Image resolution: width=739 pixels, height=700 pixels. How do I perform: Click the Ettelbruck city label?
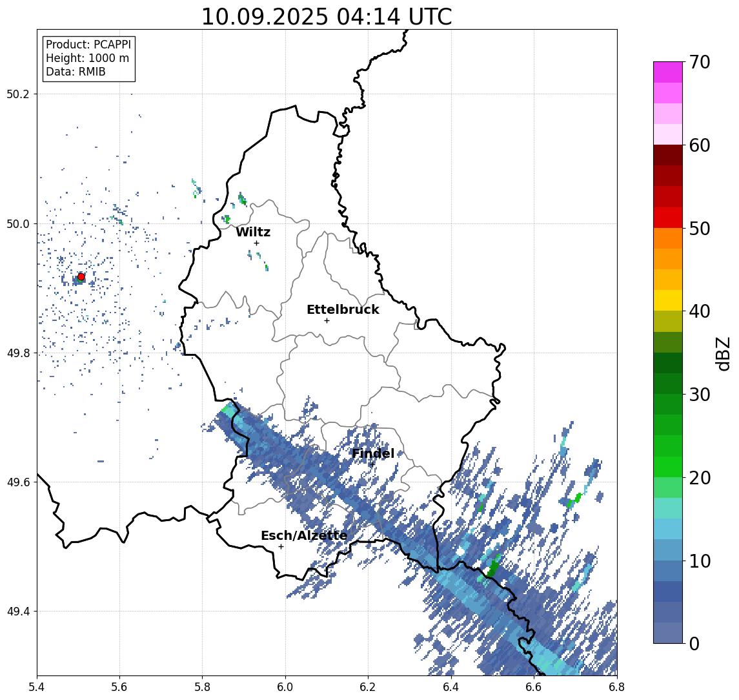point(343,309)
